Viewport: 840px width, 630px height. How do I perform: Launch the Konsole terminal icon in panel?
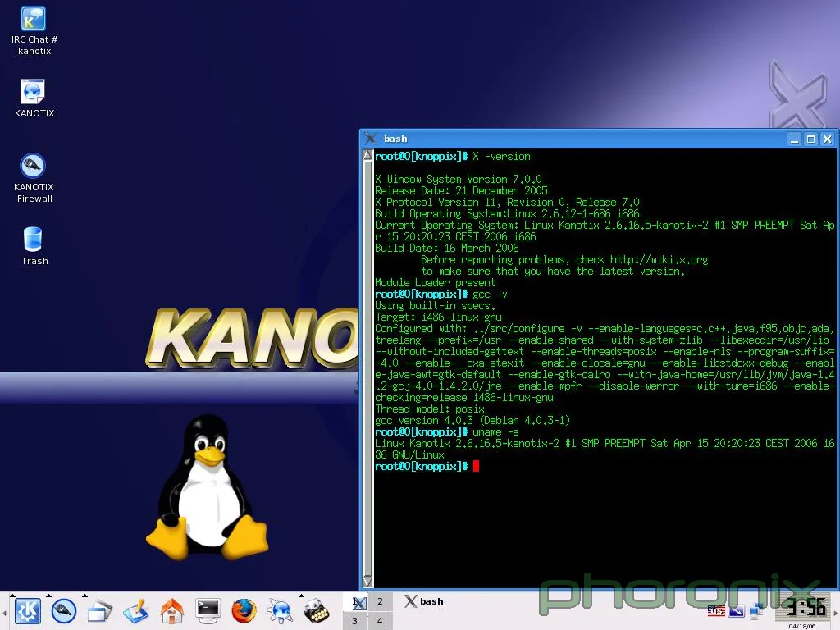click(x=208, y=610)
